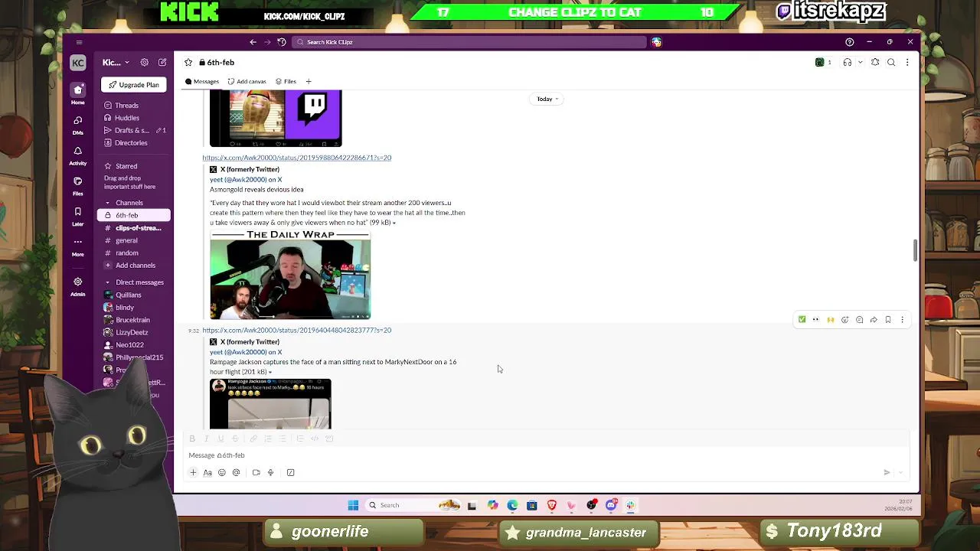The image size is (980, 551).
Task: Collapse first tweet preview with arrow after (99 kB)
Action: click(394, 223)
